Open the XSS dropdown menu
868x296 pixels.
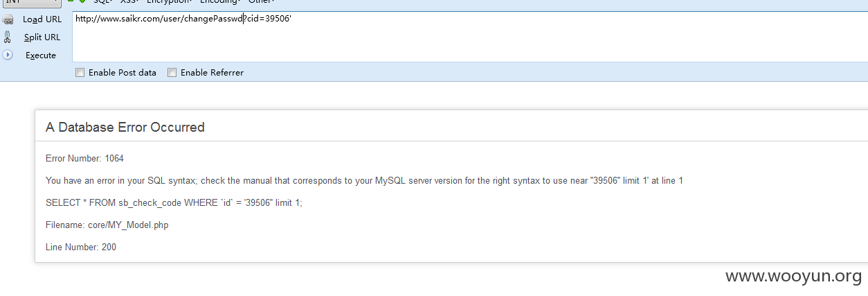pyautogui.click(x=129, y=1)
